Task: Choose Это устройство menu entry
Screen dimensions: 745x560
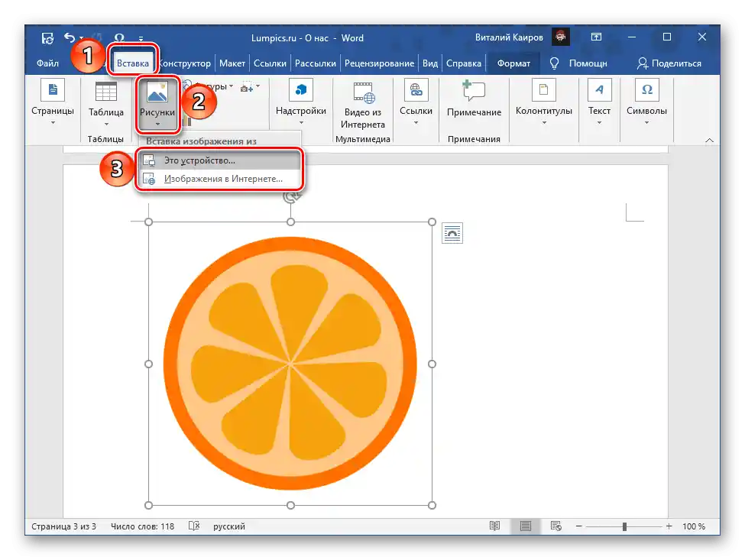Action: (x=219, y=160)
